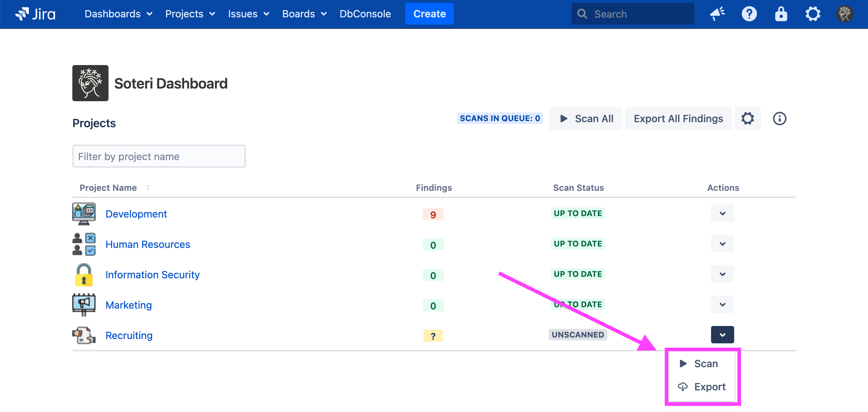Expand the Dashboards menu
The width and height of the screenshot is (868, 412).
[118, 14]
